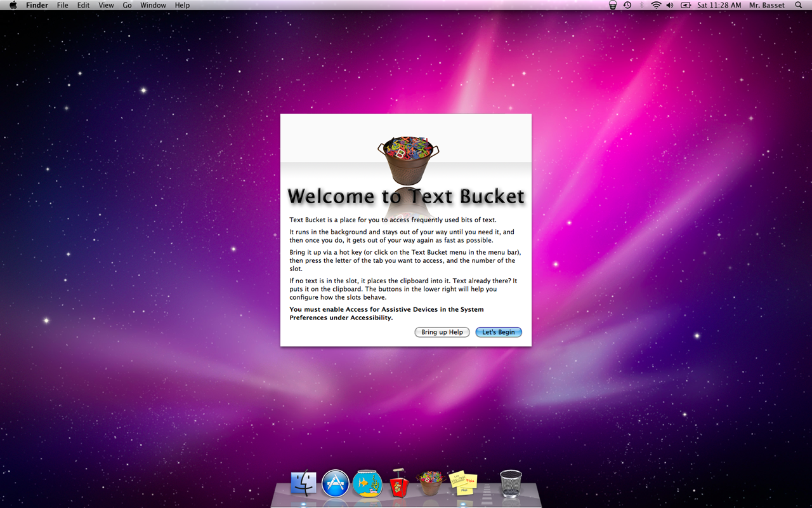Open the Wi-Fi status menu
This screenshot has width=812, height=508.
(656, 5)
